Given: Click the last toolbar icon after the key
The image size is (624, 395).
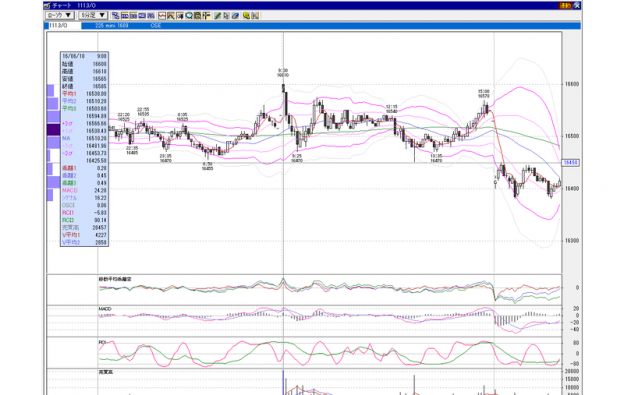Looking at the screenshot, I should (255, 16).
